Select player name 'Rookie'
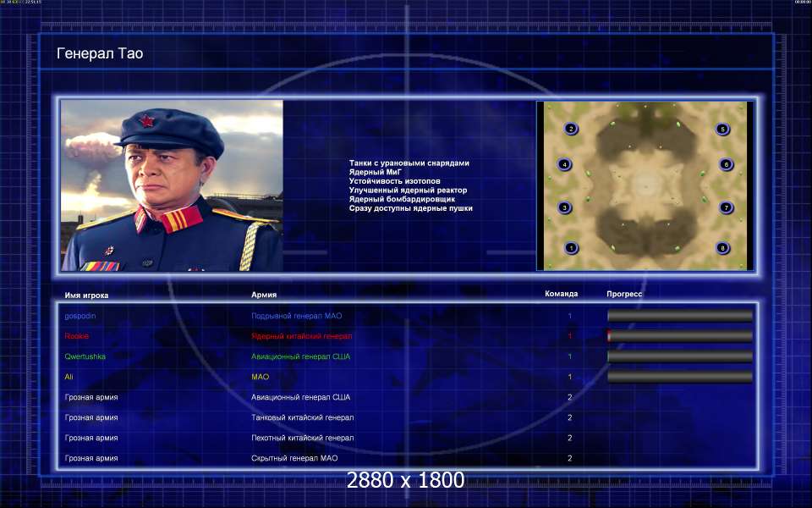Viewport: 812px width, 508px height. [x=77, y=336]
